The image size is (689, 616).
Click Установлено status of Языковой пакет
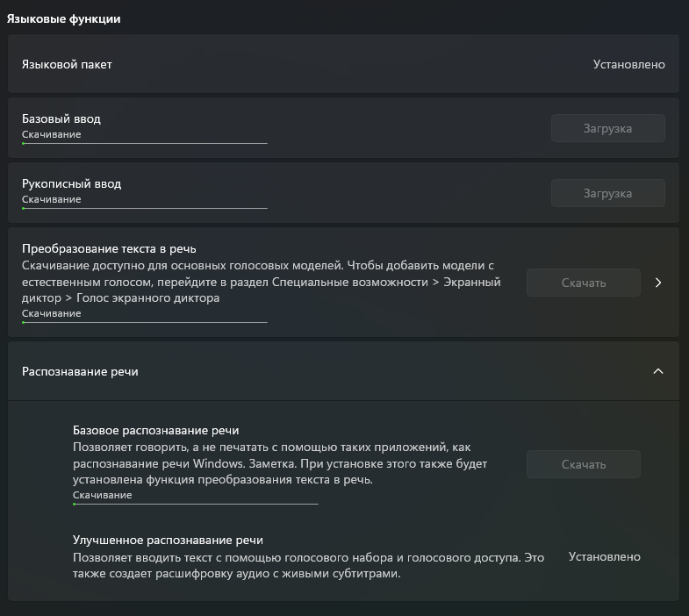(628, 65)
